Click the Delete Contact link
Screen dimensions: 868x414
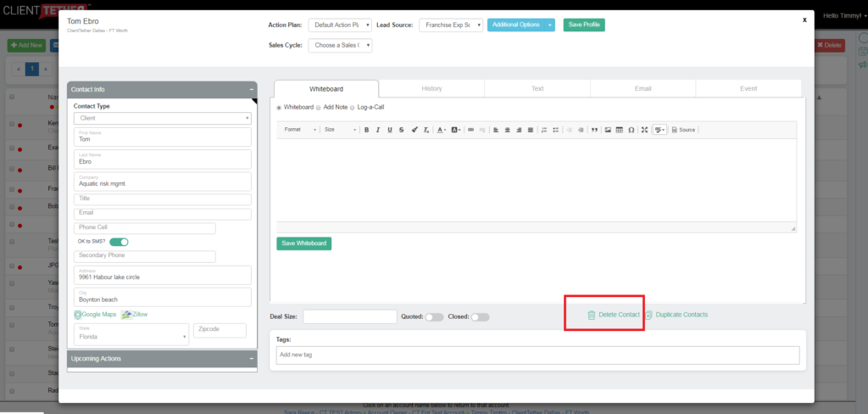(619, 315)
